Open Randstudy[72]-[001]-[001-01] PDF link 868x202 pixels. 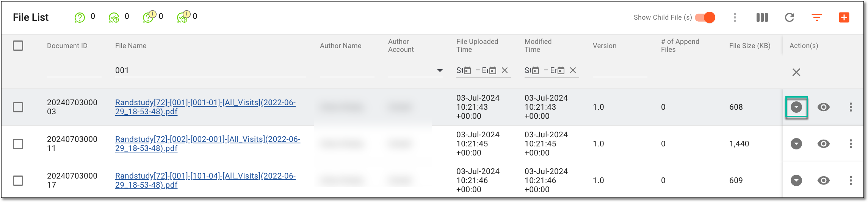click(x=205, y=107)
